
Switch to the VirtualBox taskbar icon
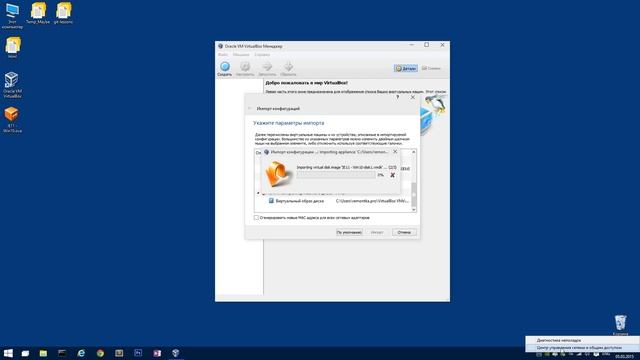(176, 353)
